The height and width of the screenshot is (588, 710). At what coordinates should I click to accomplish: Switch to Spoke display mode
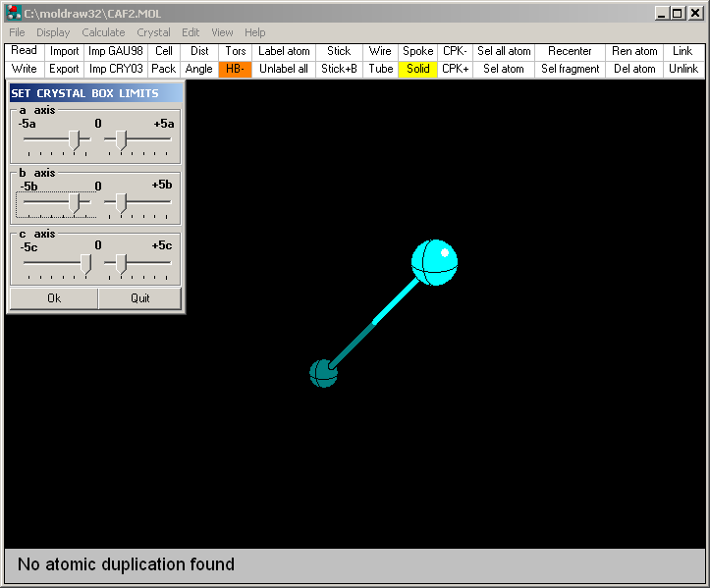(x=418, y=51)
